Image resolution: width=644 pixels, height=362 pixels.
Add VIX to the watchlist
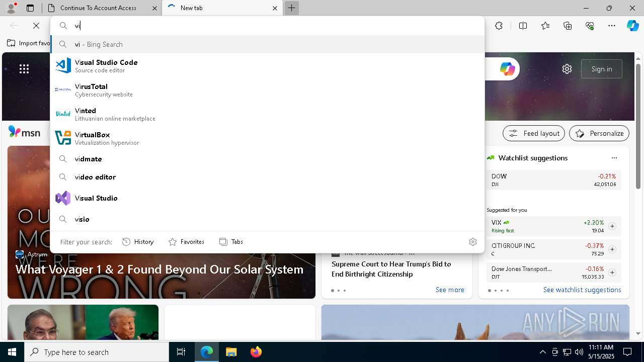612,226
